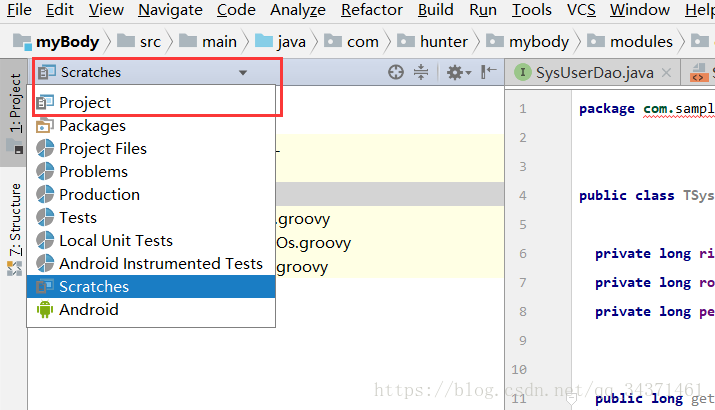Open the project panel settings gear
715x410 pixels.
pos(455,72)
